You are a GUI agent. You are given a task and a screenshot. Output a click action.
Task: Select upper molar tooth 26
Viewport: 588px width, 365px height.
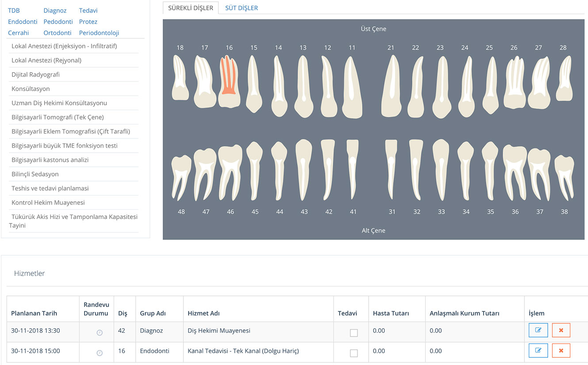coord(514,82)
